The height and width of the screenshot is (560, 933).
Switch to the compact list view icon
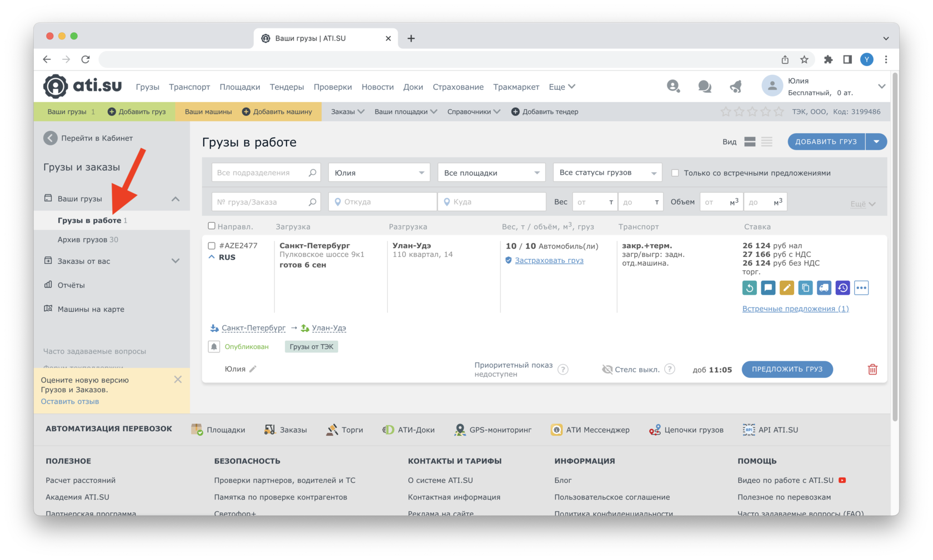coord(767,142)
